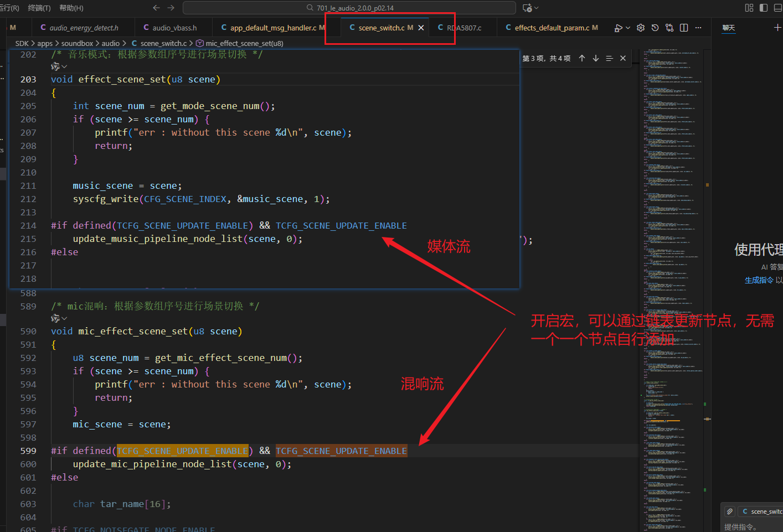Screen dimensions: 783x532
Task: Click the source control compare changes icon
Action: pyautogui.click(x=669, y=28)
